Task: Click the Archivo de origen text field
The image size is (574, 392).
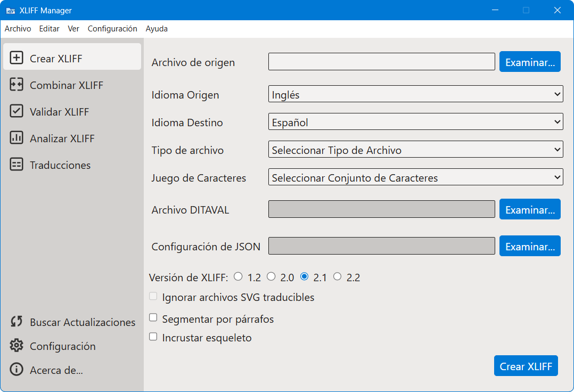Action: click(x=381, y=62)
